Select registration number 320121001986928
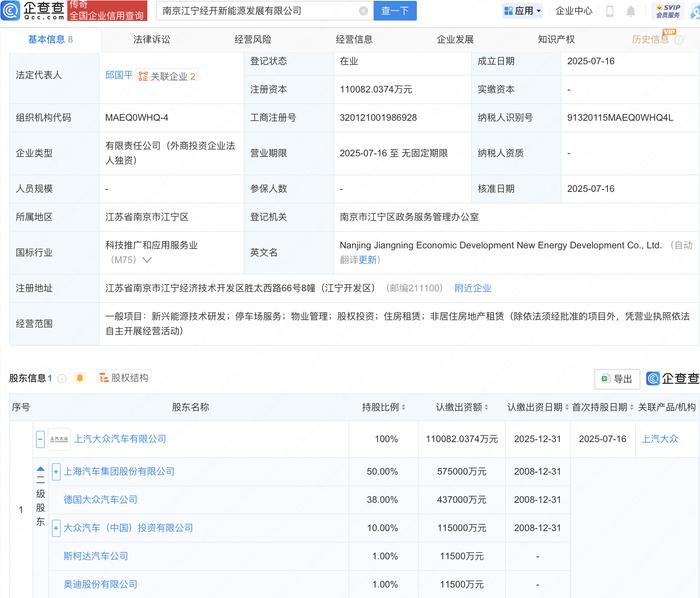The image size is (700, 598). [378, 117]
